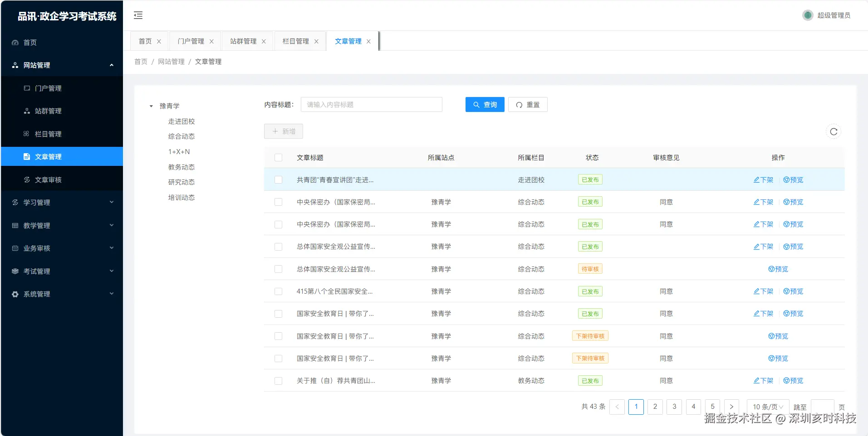Select 1+X+N in the category tree
Screen dimensions: 868x436
click(x=179, y=152)
